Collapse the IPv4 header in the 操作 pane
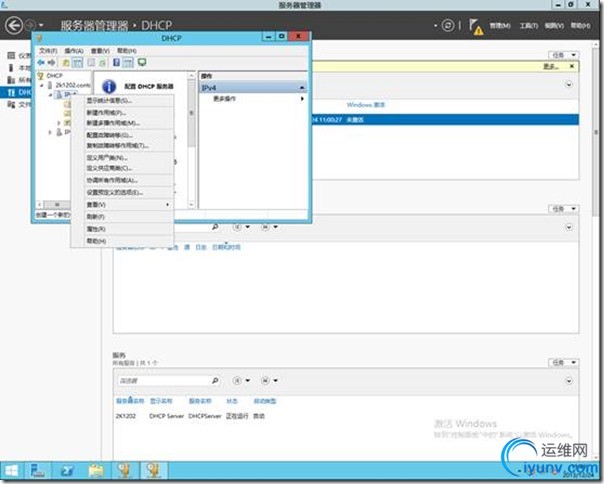Image resolution: width=604 pixels, height=484 pixels. [302, 88]
